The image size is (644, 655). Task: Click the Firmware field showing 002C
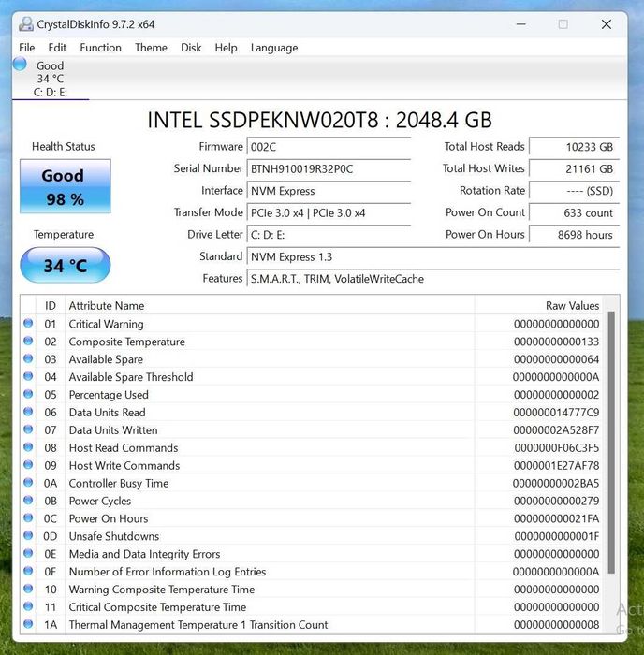[329, 147]
